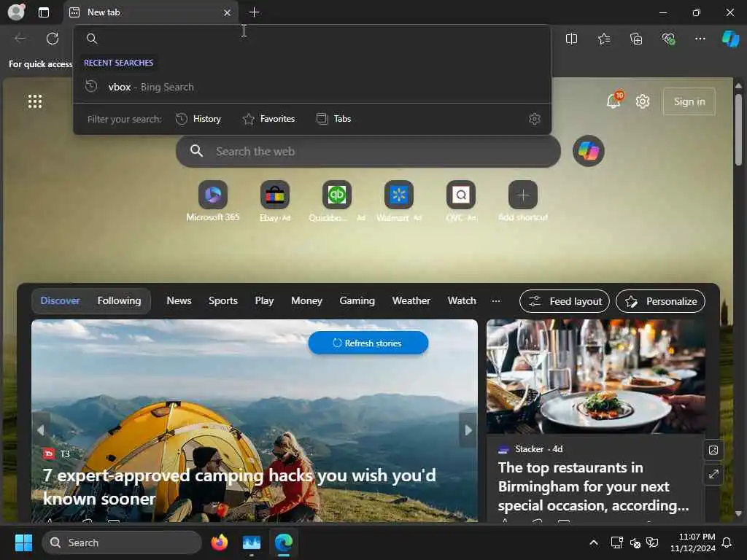Viewport: 747px width, 560px height.
Task: Show hidden system tray icons
Action: coord(594,542)
